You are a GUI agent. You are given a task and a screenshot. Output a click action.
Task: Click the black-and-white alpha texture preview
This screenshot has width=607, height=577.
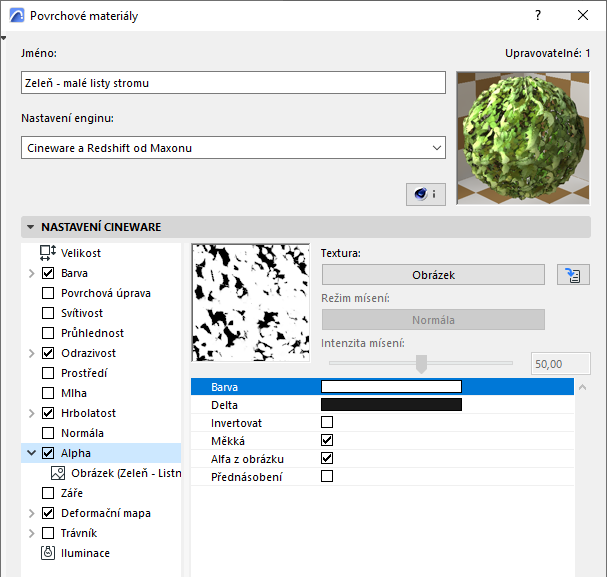tap(251, 303)
